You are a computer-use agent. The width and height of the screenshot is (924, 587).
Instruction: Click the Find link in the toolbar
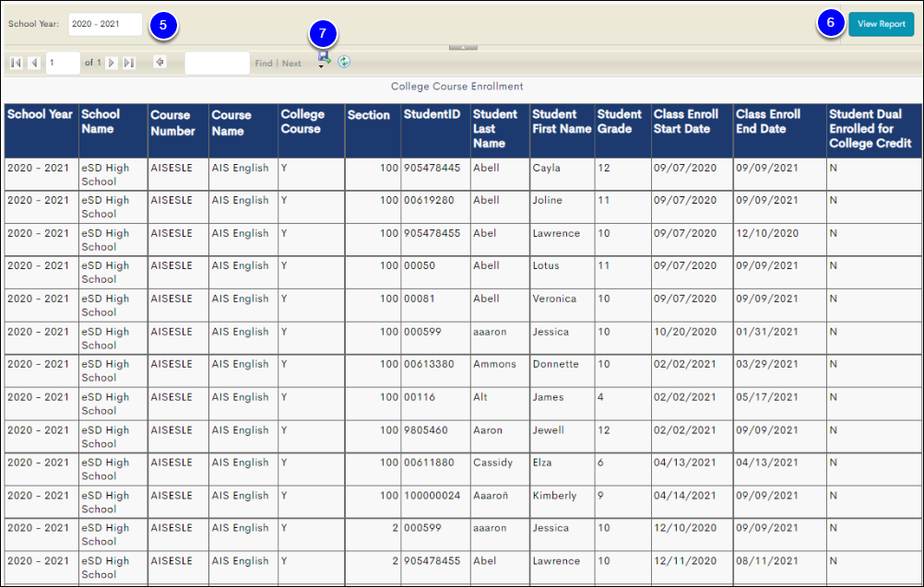coord(264,63)
